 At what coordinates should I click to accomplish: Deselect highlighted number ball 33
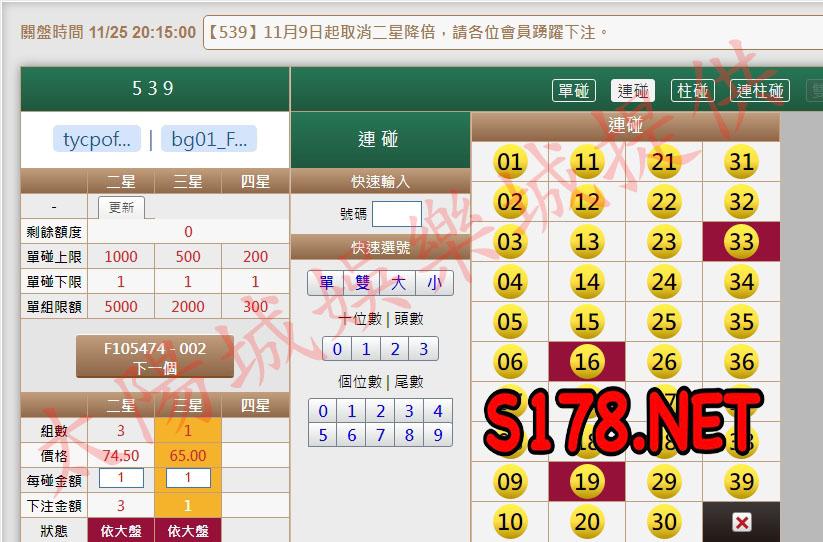741,241
